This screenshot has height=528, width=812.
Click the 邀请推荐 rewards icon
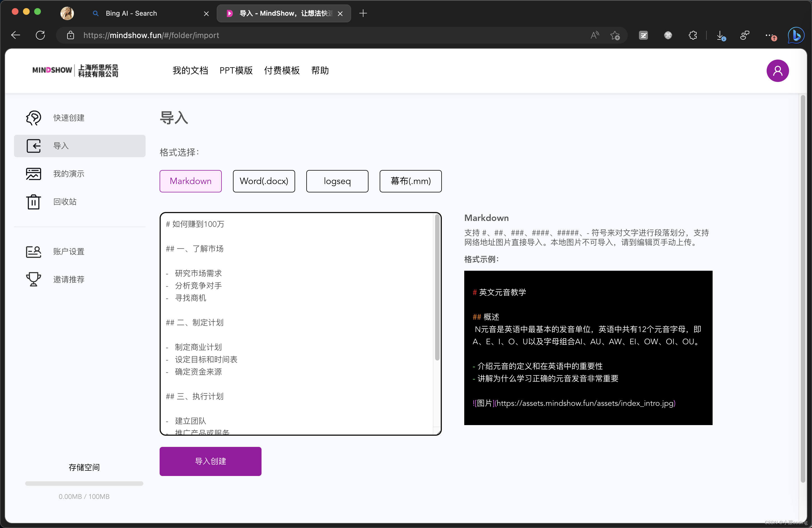click(x=34, y=279)
